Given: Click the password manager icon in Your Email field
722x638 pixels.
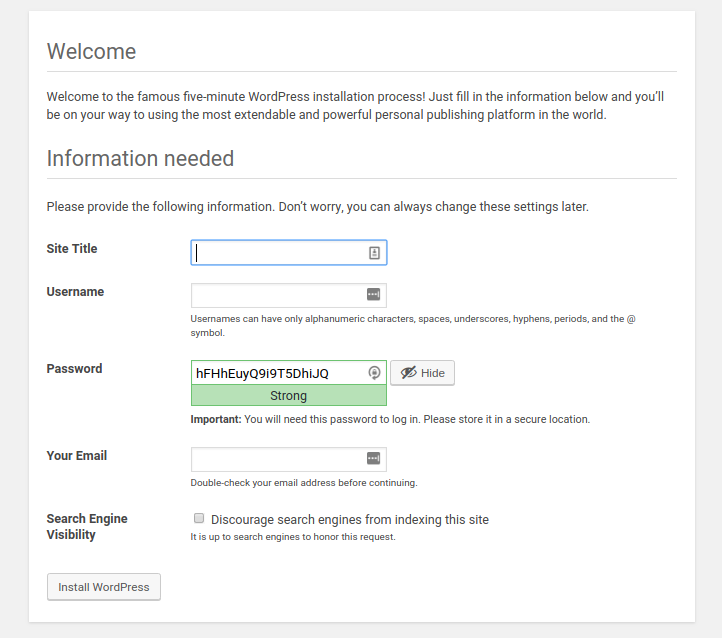Looking at the screenshot, I should (373, 458).
